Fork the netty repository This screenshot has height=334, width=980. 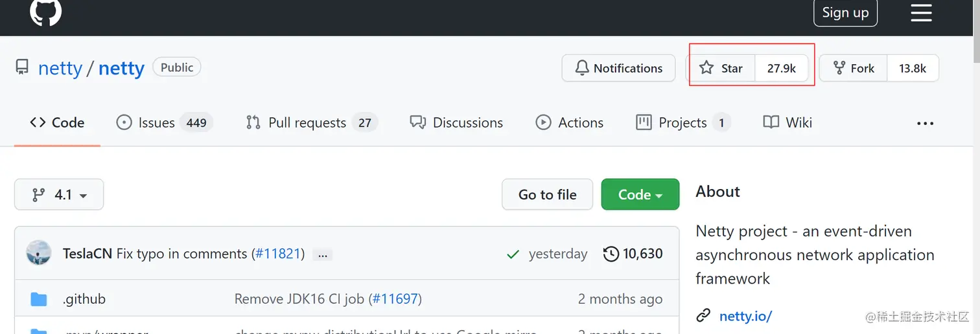tap(854, 68)
